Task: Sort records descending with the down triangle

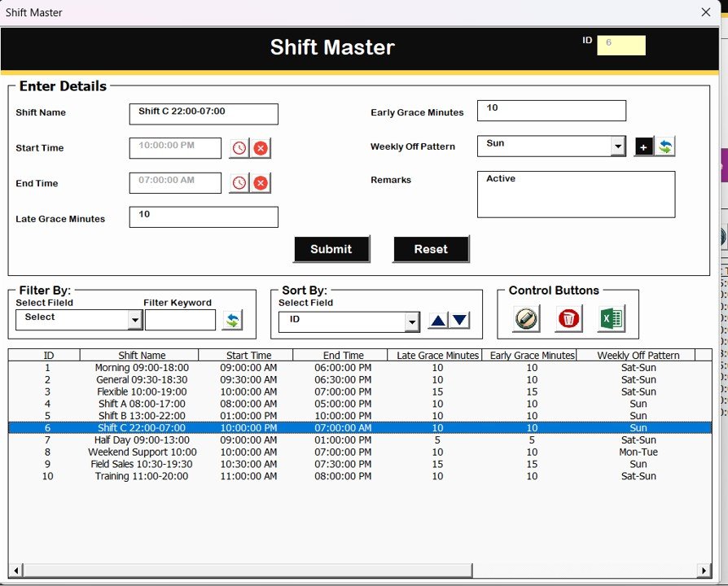Action: click(461, 321)
